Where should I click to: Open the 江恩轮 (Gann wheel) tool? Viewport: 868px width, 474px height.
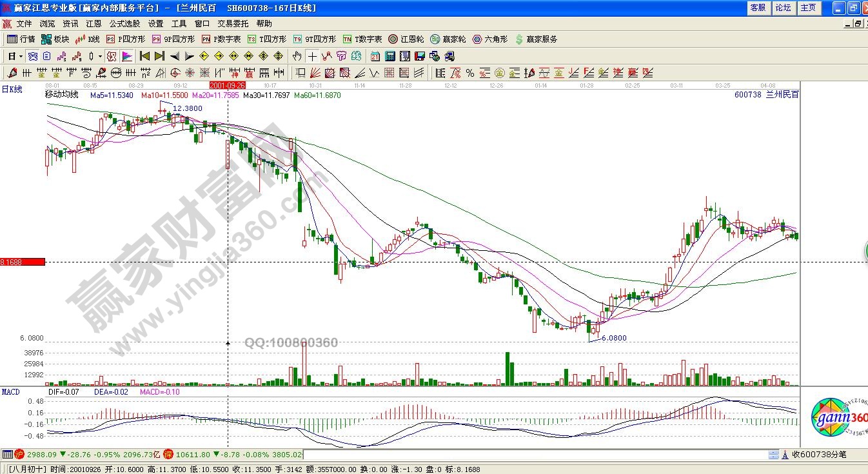[406, 39]
